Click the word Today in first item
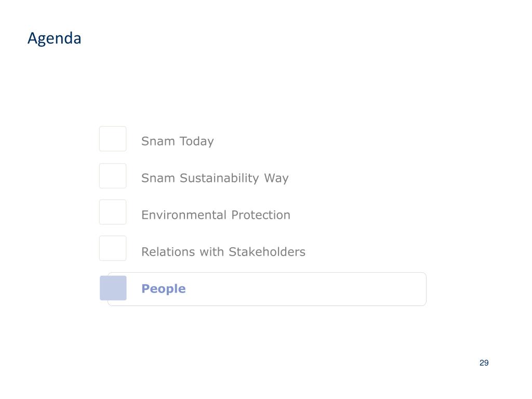 pos(197,141)
